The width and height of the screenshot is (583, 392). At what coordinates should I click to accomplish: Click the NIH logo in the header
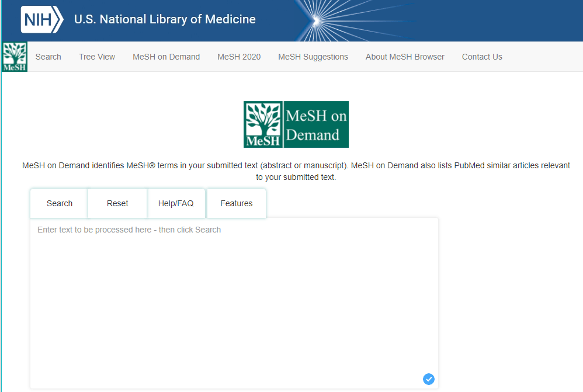(x=42, y=20)
